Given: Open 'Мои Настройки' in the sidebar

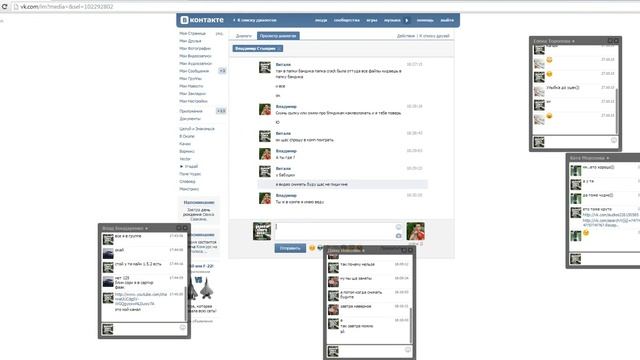Looking at the screenshot, I should [x=193, y=101].
